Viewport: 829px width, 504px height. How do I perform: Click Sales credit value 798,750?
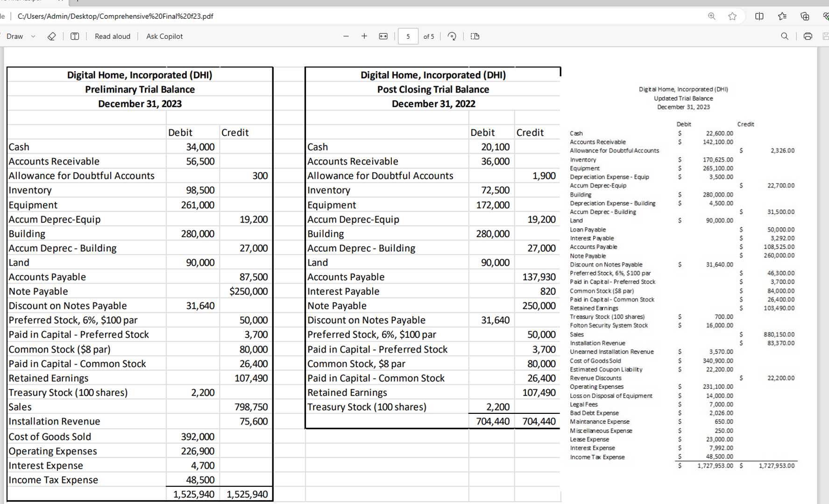[x=251, y=407]
